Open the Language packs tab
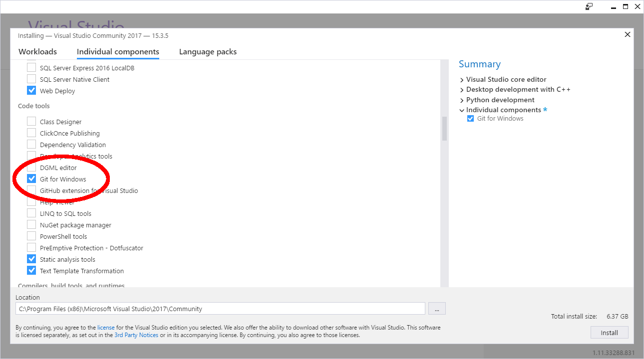Image resolution: width=644 pixels, height=359 pixels. point(208,52)
